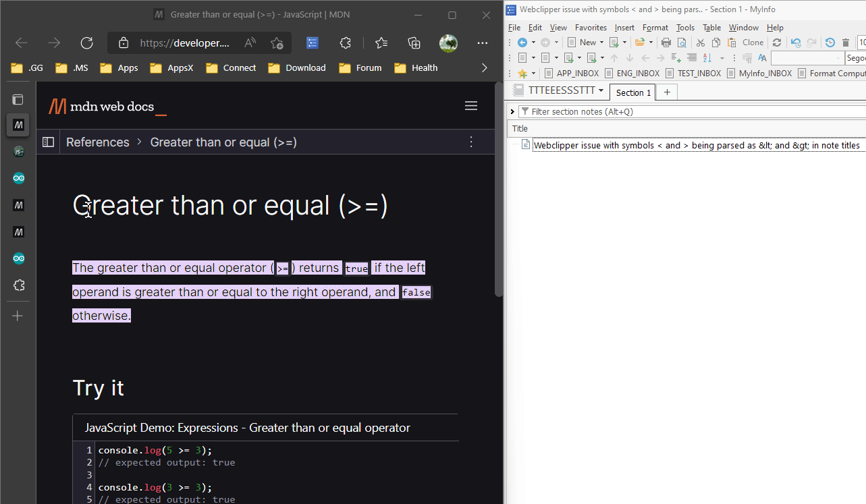Switch to the Section 1 tab

(633, 92)
